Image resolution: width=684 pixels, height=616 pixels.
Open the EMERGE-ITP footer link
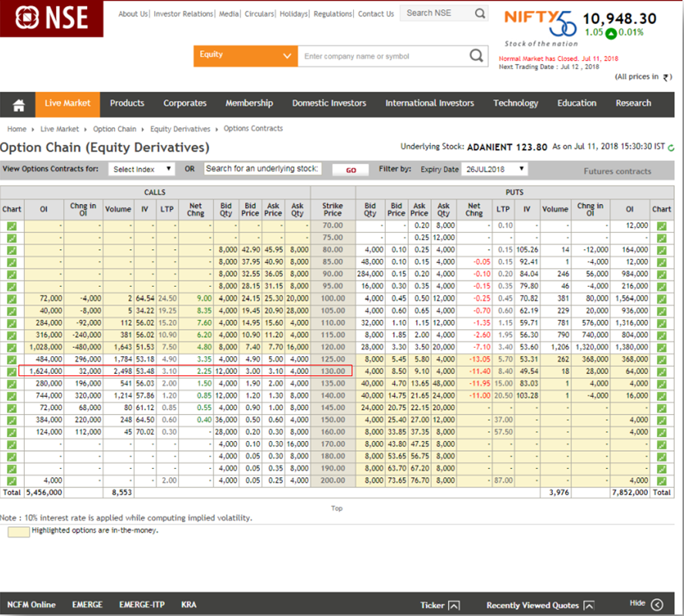pyautogui.click(x=142, y=604)
